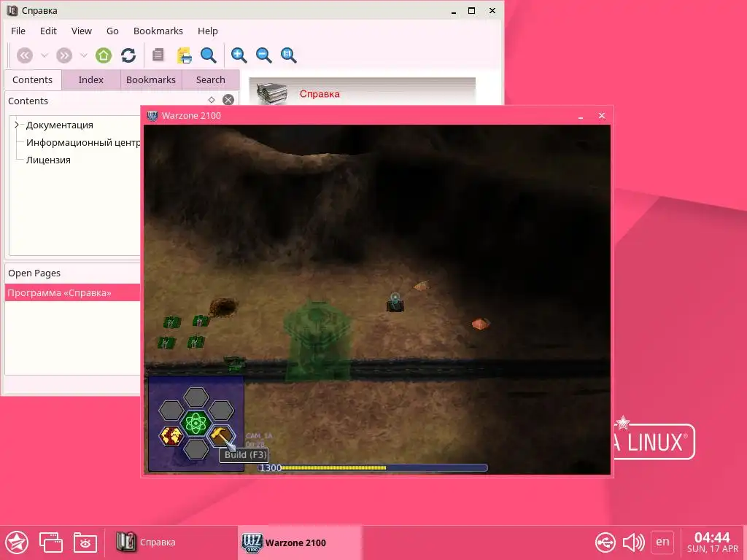
Task: Click the Build hammer hexagon button
Action: point(221,436)
